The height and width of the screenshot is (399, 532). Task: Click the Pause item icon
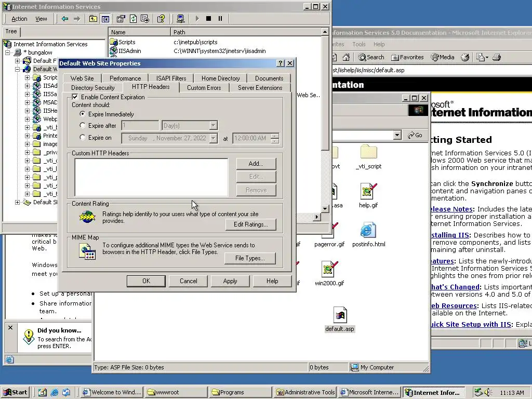[x=220, y=19]
